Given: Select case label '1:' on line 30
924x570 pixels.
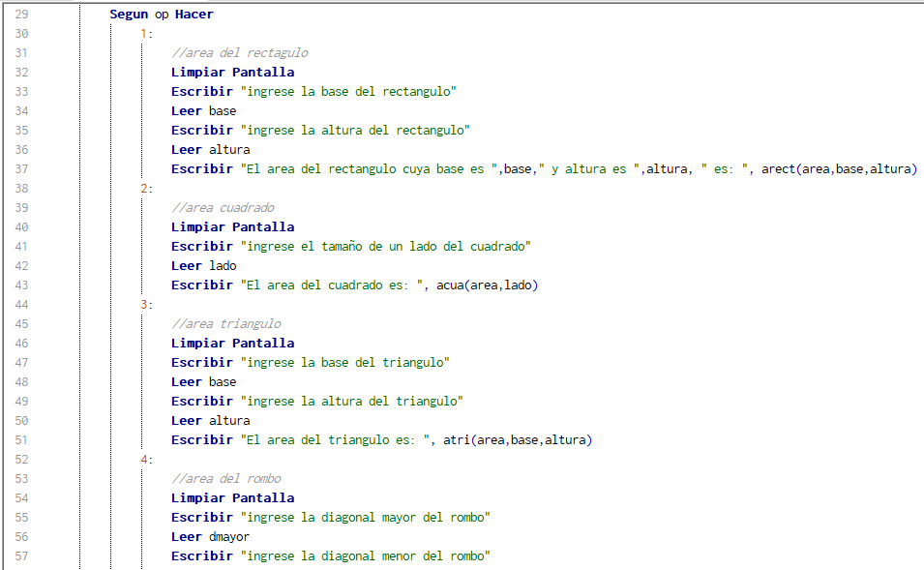Looking at the screenshot, I should point(146,34).
